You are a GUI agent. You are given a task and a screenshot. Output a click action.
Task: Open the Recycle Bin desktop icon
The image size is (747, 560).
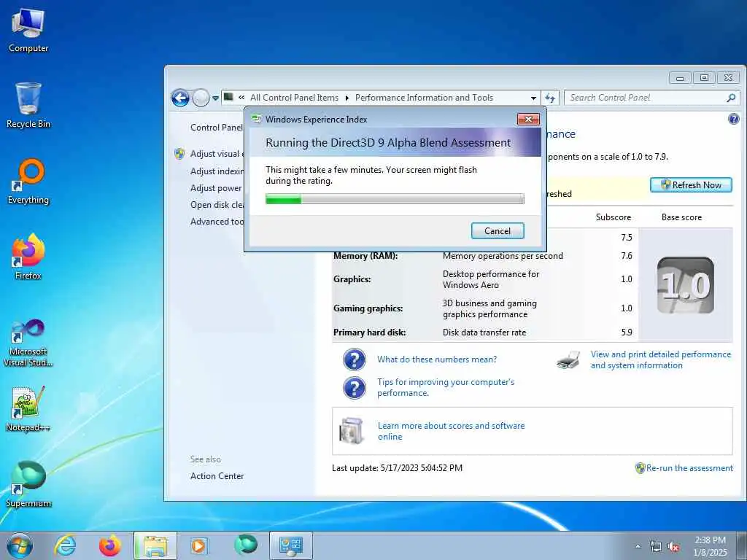28,105
